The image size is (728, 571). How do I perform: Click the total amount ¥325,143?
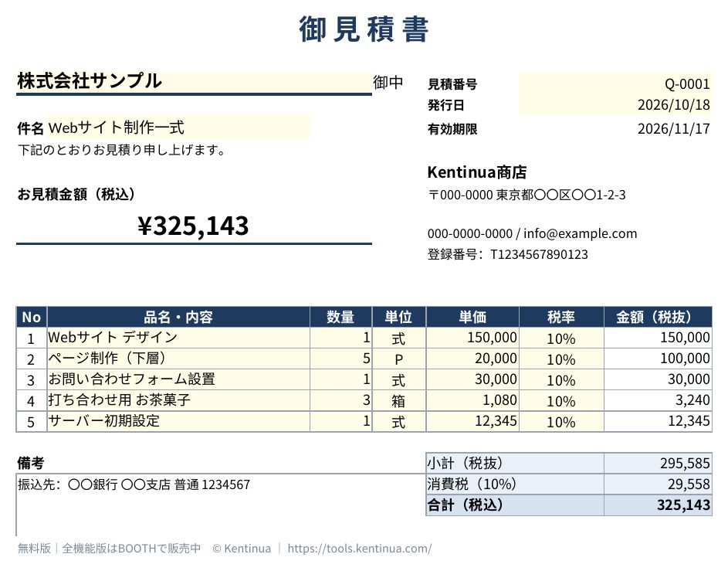(193, 226)
